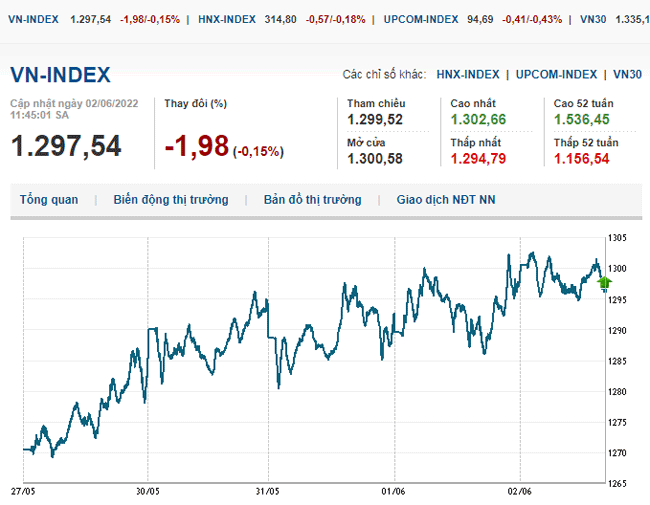Click the green arrow marker on the chart

[604, 282]
